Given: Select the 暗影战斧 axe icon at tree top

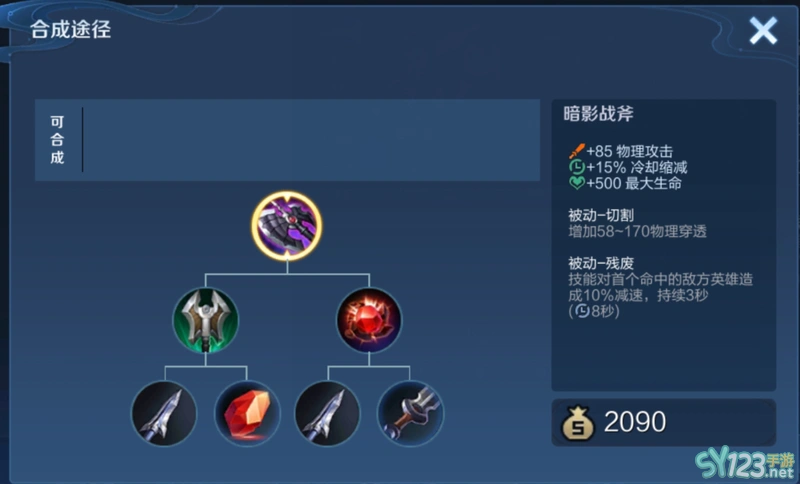Looking at the screenshot, I should (287, 226).
